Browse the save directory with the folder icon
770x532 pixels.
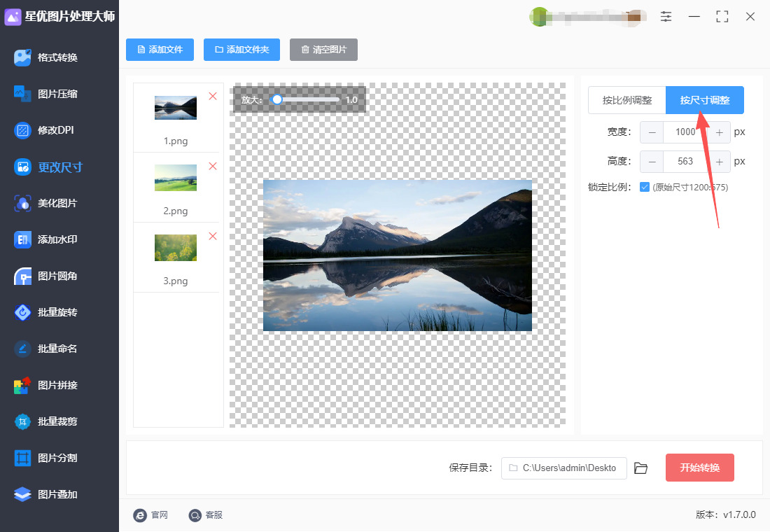[640, 468]
